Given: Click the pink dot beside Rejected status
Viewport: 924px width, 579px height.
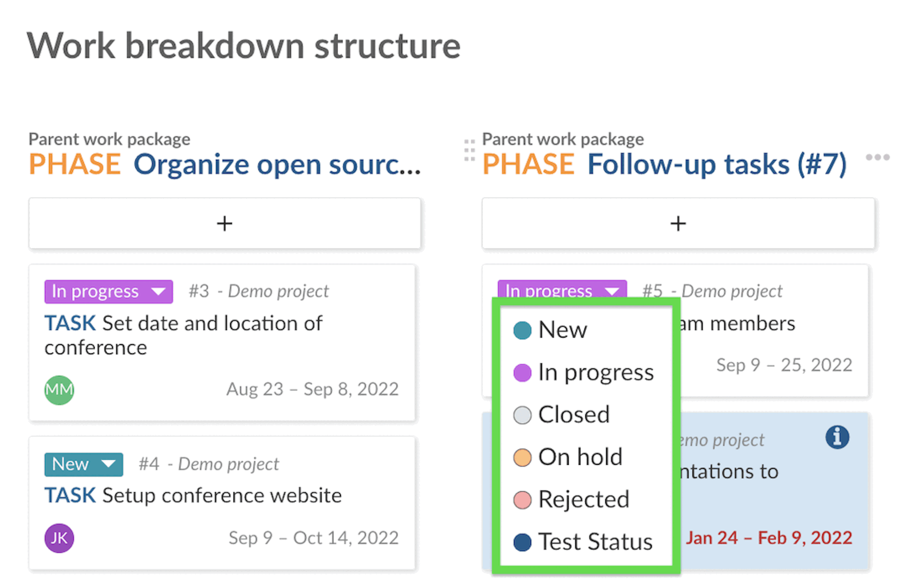Looking at the screenshot, I should (x=522, y=499).
